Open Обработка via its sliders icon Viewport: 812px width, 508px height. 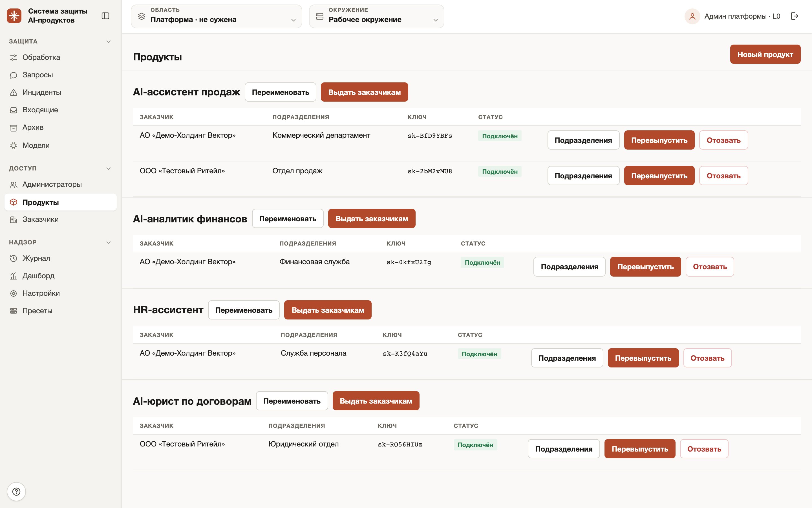[x=14, y=58]
